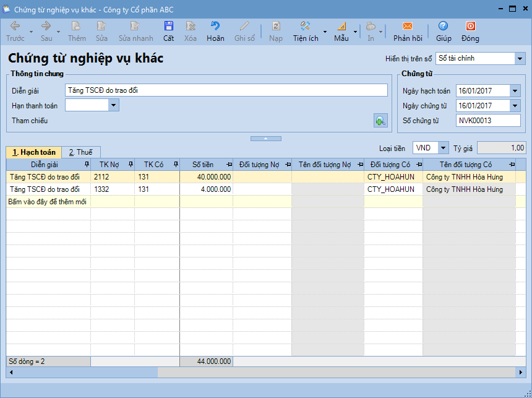Image resolution: width=532 pixels, height=398 pixels.
Task: Open the Tiện ích utilities tool
Action: [305, 27]
